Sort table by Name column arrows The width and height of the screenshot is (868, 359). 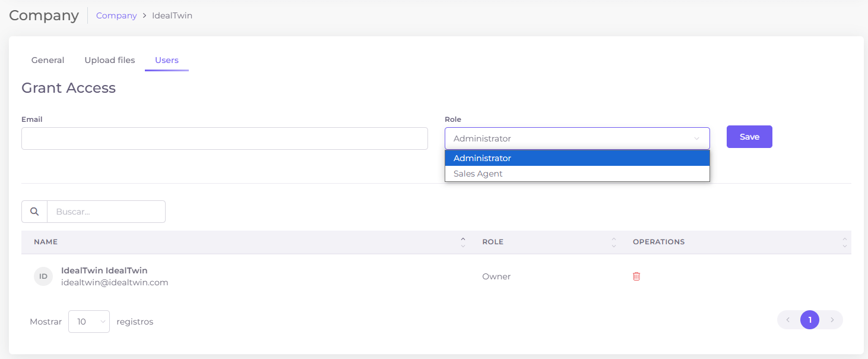462,243
